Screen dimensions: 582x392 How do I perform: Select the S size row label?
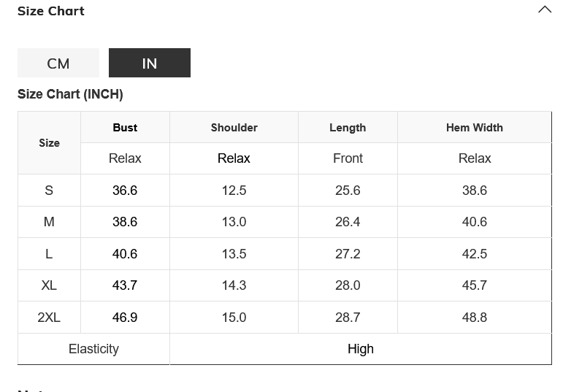click(49, 191)
